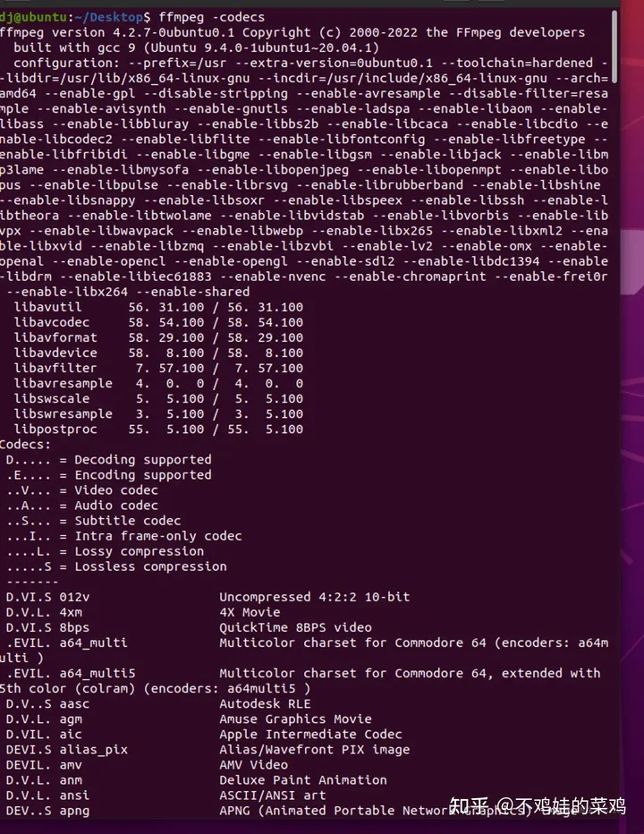This screenshot has height=834, width=644.
Task: Click the 'agm' Amuse Graphics Movie row
Action: click(189, 719)
